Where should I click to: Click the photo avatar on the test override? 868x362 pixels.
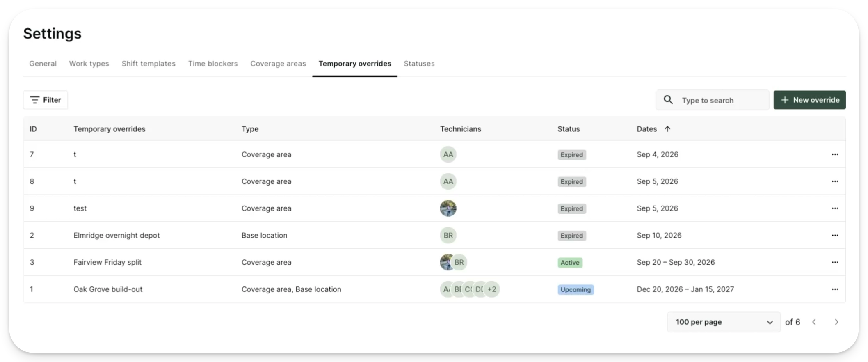pos(448,208)
